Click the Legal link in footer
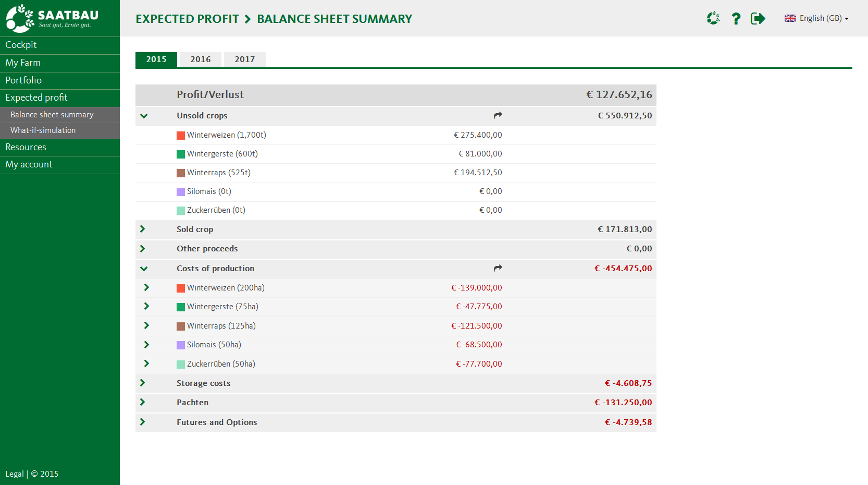The height and width of the screenshot is (485, 868). point(14,474)
